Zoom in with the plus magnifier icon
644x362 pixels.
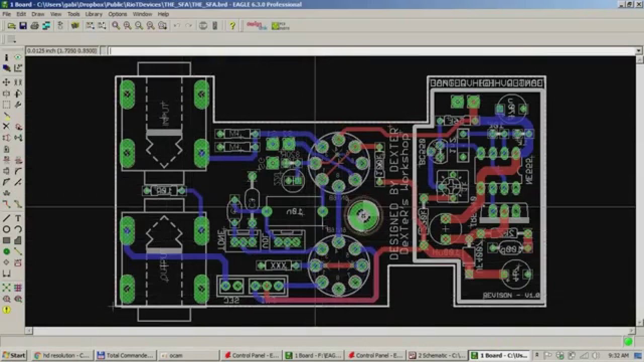point(127,26)
